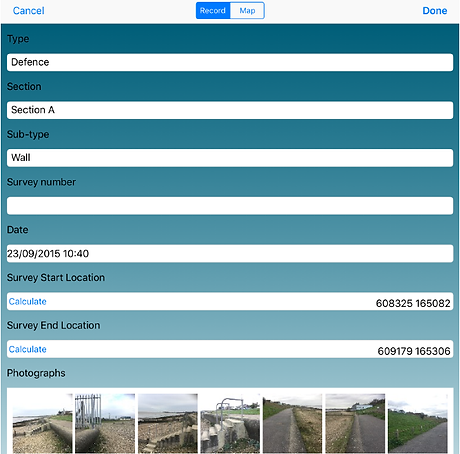Open second photo showing the metal fence
The width and height of the screenshot is (460, 454).
tap(105, 423)
